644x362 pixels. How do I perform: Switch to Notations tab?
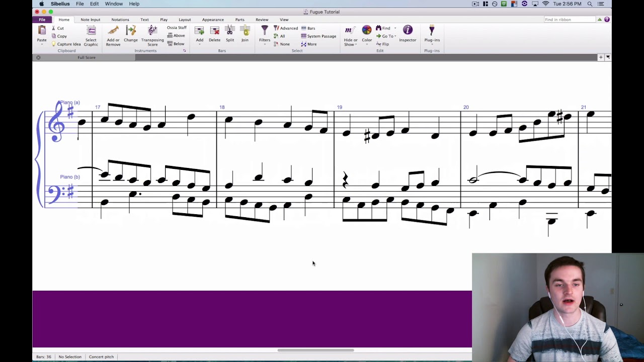tap(120, 20)
